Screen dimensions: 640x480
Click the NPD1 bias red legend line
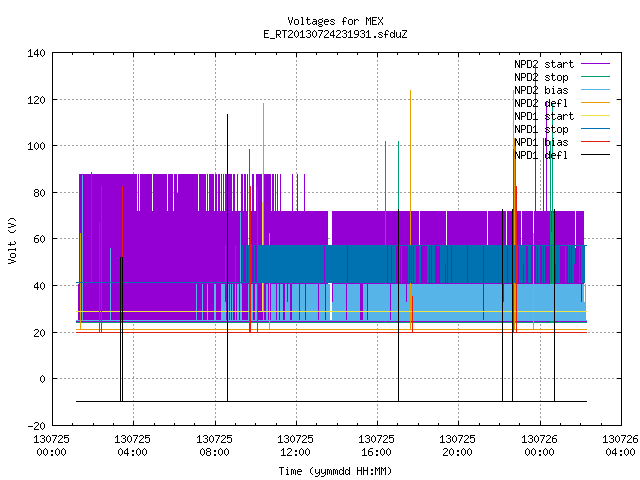click(595, 142)
